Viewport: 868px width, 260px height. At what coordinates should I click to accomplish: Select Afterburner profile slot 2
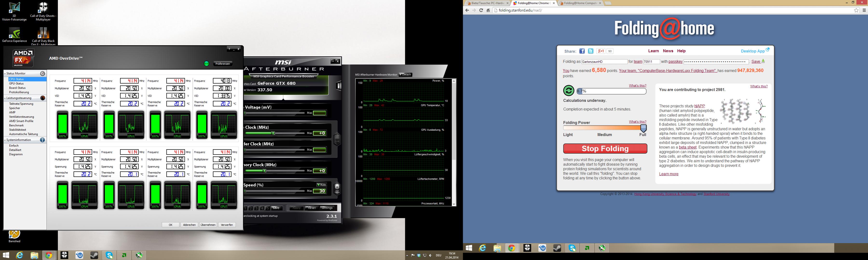pyautogui.click(x=251, y=208)
